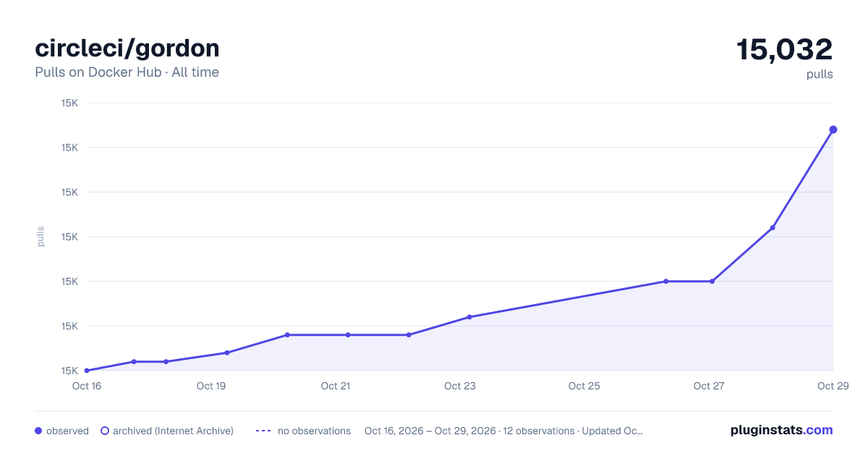
Task: Select the 'Pulls on Docker Hub · All time' subtitle
Action: (127, 72)
